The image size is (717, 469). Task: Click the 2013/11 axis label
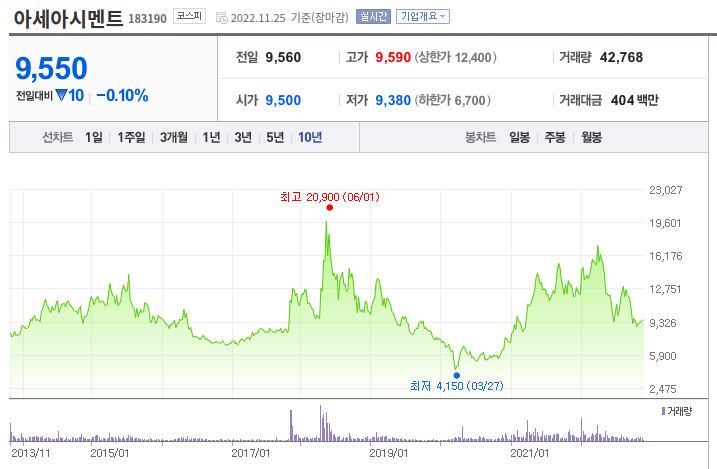(x=31, y=453)
